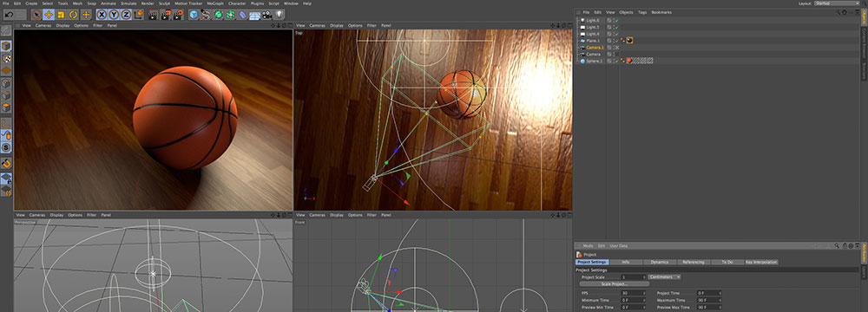
Task: Toggle the Z axis lock
Action: (x=126, y=15)
